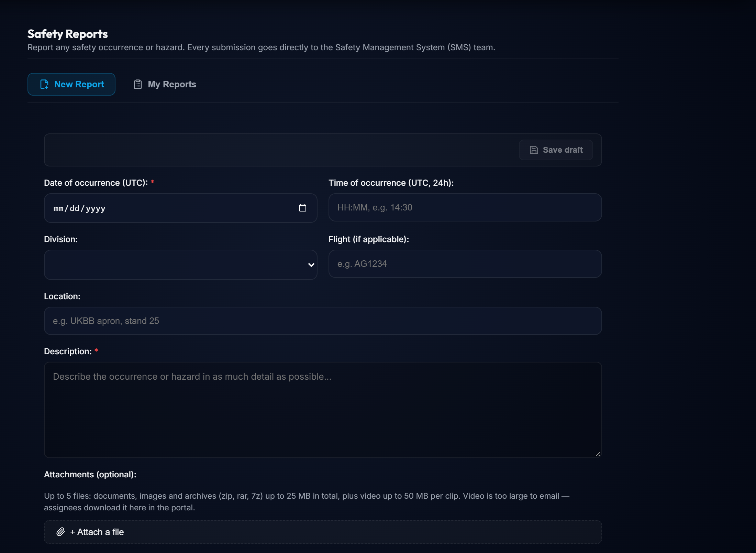Grab the Description textarea resize handle
Image resolution: width=756 pixels, height=553 pixels.
coord(598,454)
